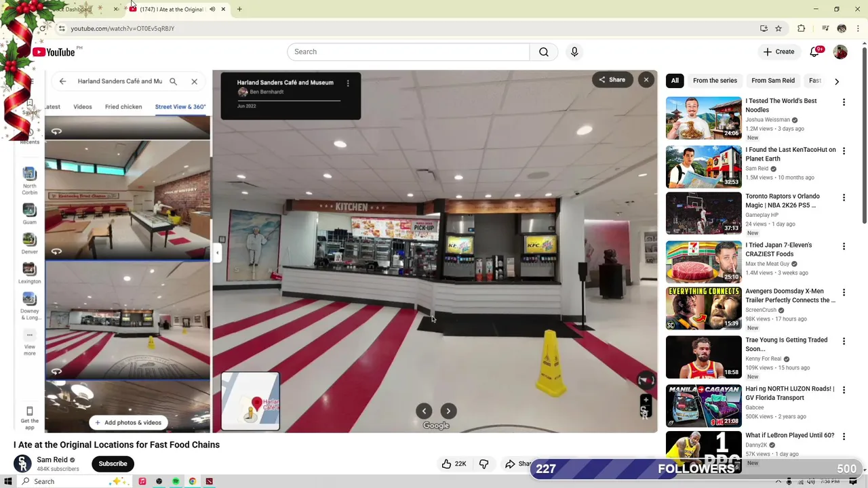
Task: Mute the YouTube tab via speaker icon
Action: tap(212, 9)
